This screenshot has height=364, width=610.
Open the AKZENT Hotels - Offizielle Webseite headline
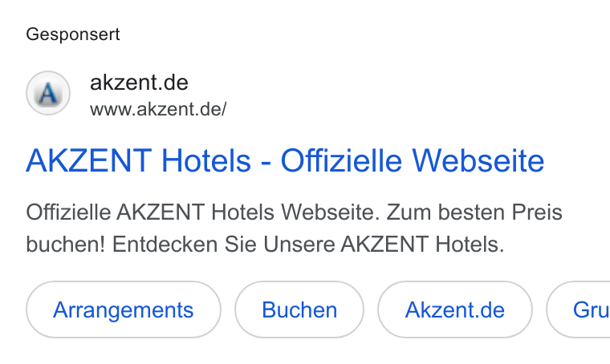[285, 160]
